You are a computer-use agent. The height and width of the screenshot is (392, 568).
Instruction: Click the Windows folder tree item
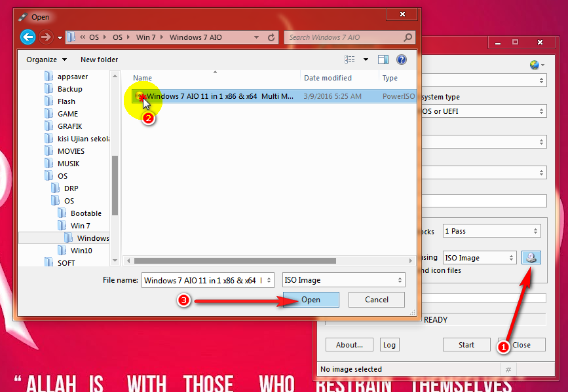point(93,238)
